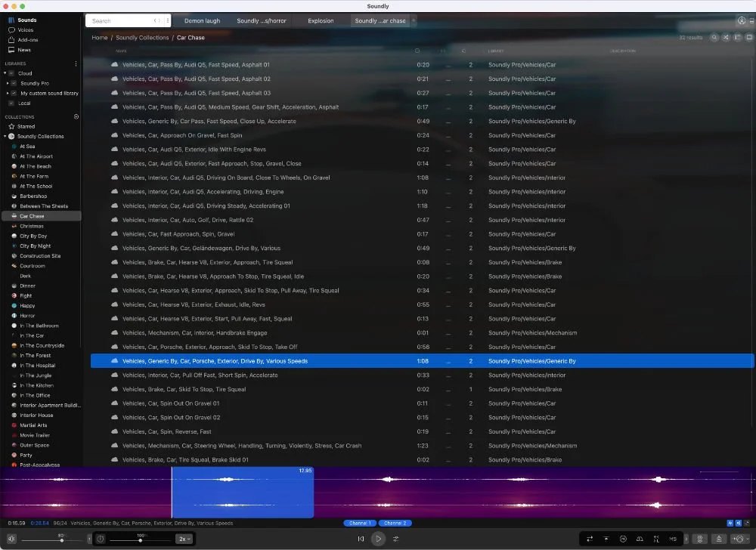This screenshot has width=756, height=550.
Task: Add a new collection with the plus icon
Action: point(76,116)
